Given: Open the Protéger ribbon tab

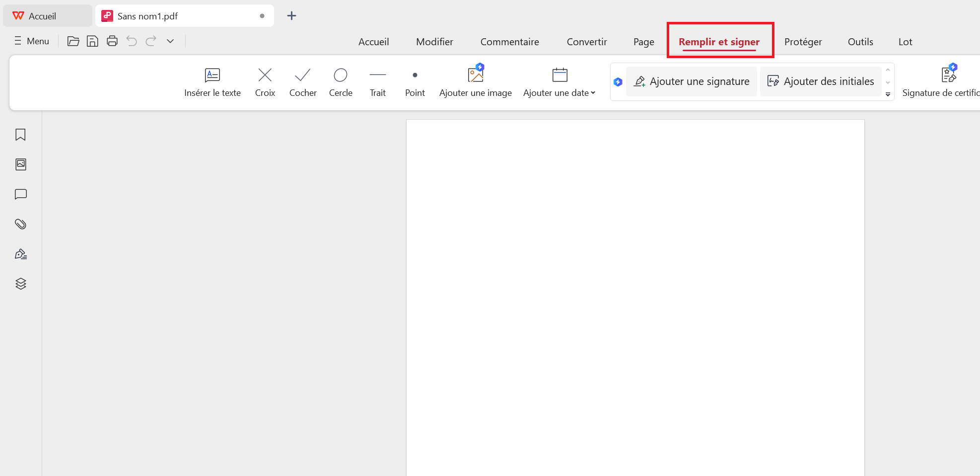Looking at the screenshot, I should point(803,42).
